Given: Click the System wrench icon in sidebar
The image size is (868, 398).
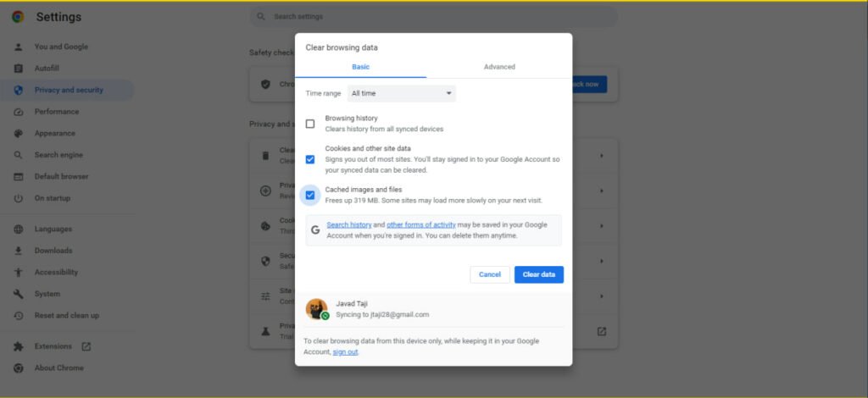Looking at the screenshot, I should (x=18, y=295).
